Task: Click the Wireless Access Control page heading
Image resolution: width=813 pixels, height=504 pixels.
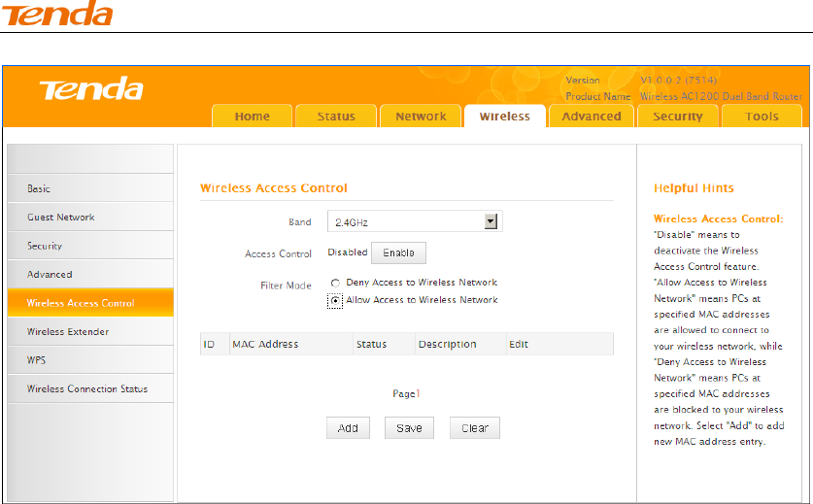Action: point(274,187)
